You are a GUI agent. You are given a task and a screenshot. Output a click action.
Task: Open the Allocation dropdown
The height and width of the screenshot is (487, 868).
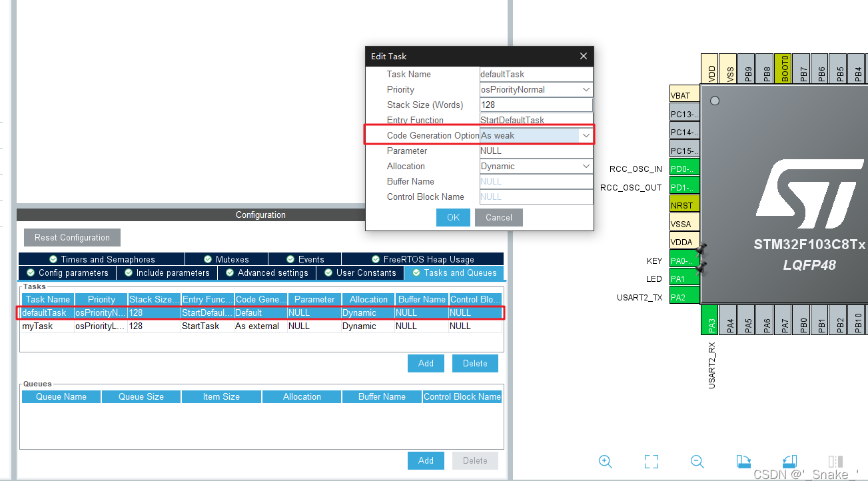tap(585, 166)
